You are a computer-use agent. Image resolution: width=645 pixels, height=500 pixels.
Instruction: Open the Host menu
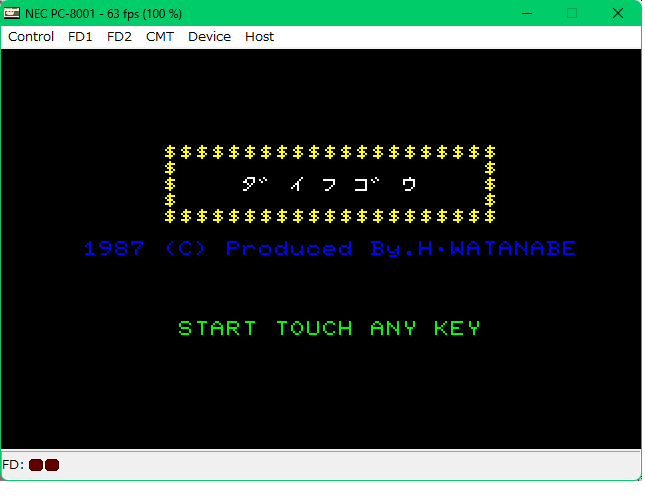[x=259, y=37]
